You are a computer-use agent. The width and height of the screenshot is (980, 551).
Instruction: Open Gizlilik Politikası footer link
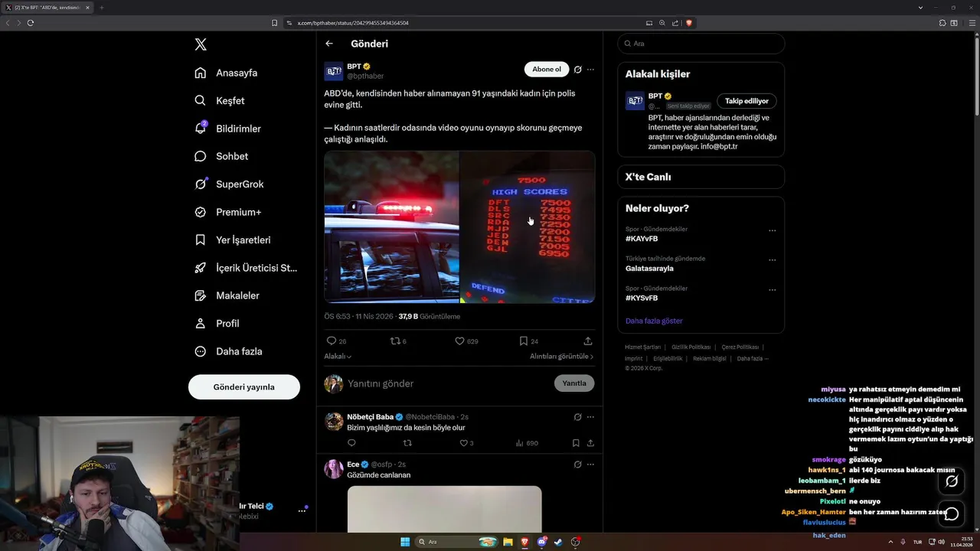pos(691,347)
